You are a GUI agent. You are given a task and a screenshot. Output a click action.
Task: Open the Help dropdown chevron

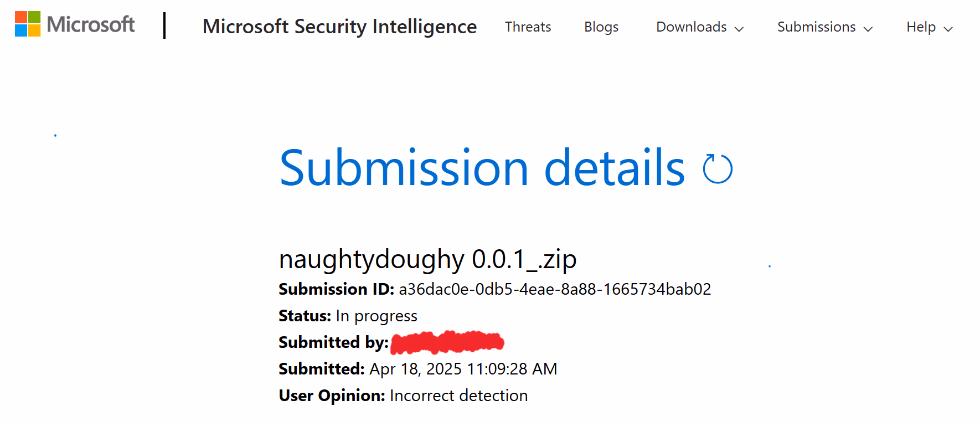click(948, 29)
